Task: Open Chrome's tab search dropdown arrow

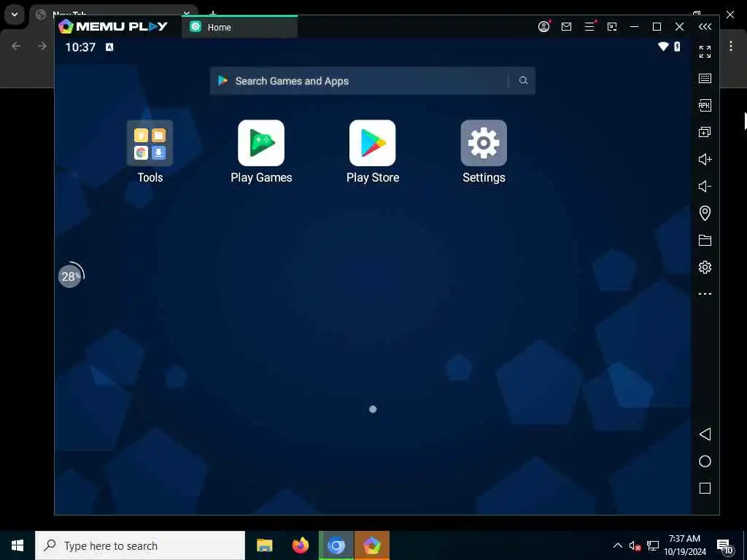Action: tap(15, 15)
